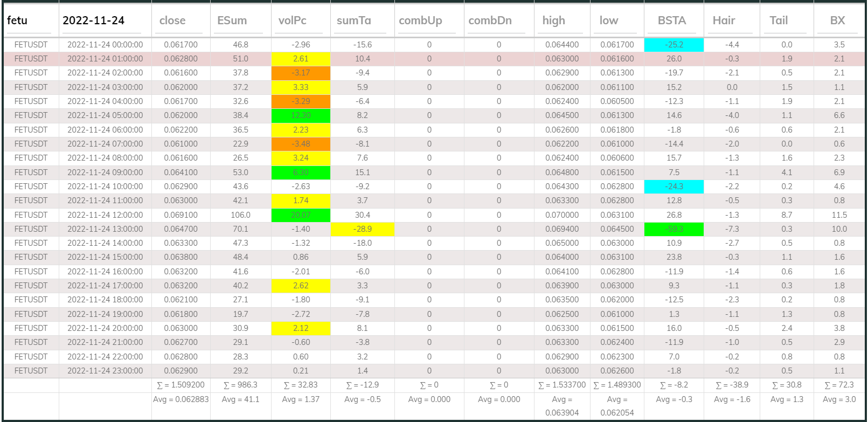Viewport: 868px width, 422px height.
Task: Select the 53.0 ESum value
Action: (240, 172)
